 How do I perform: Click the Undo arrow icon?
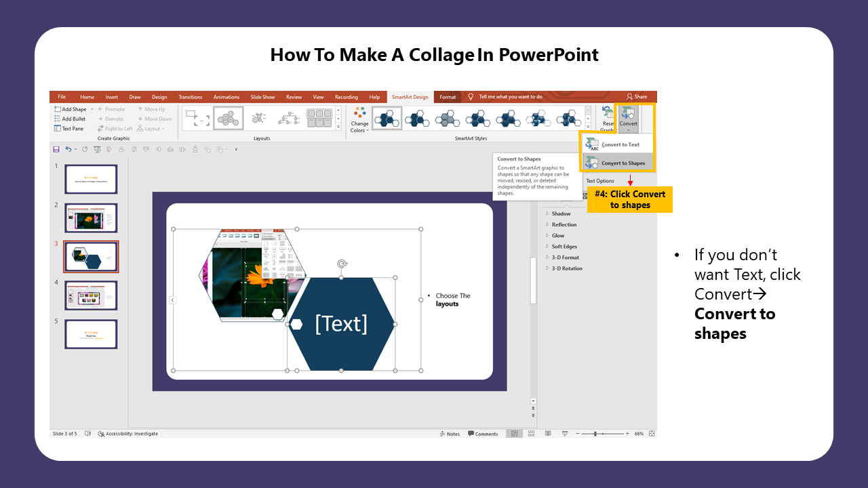(x=68, y=149)
